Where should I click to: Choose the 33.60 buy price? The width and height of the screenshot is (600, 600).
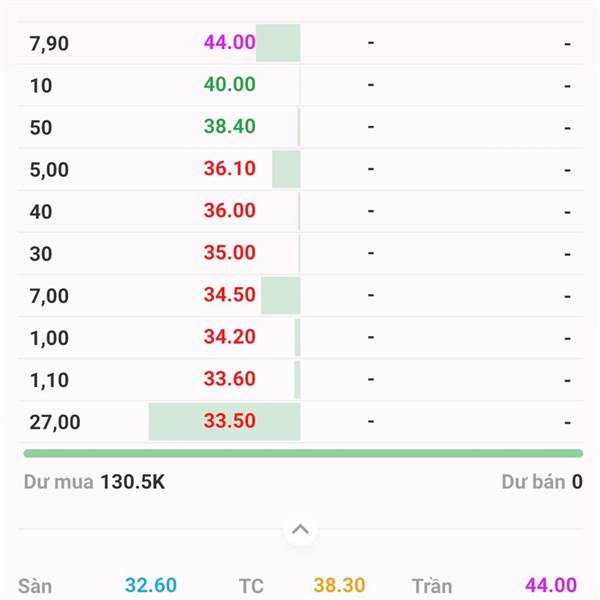230,379
